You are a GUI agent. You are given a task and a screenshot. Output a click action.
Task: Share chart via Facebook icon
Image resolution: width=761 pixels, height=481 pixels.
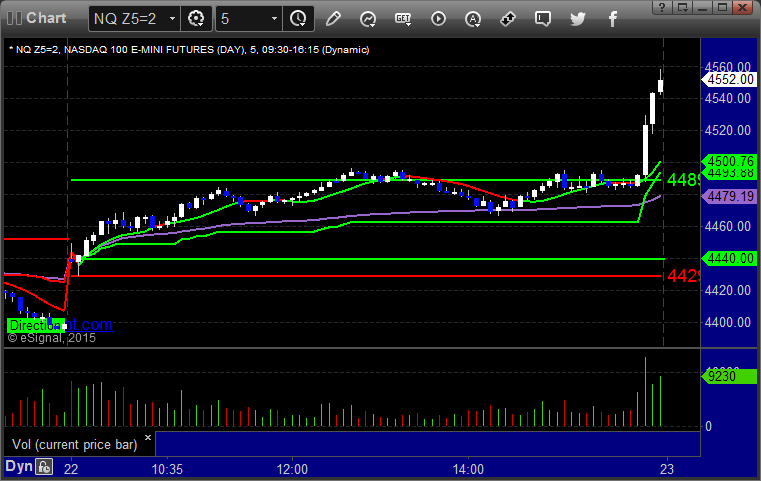tap(612, 18)
